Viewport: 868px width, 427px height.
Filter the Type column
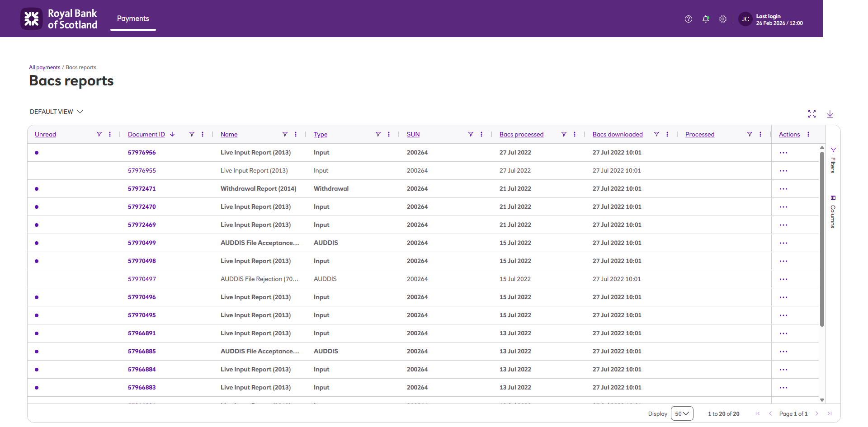click(378, 134)
